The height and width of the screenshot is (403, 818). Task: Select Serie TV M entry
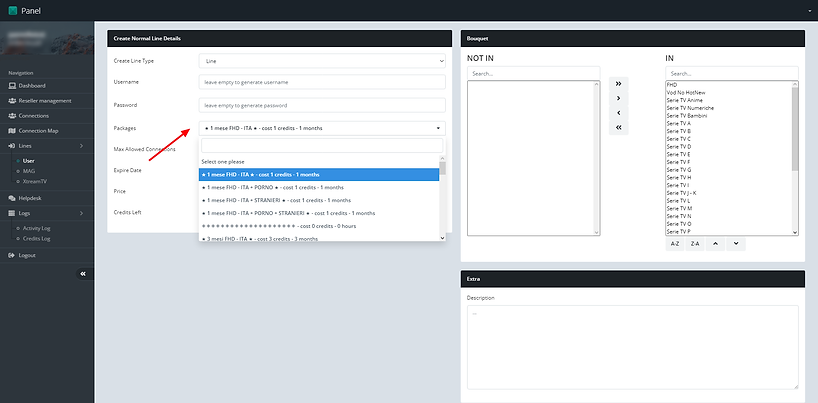729,208
